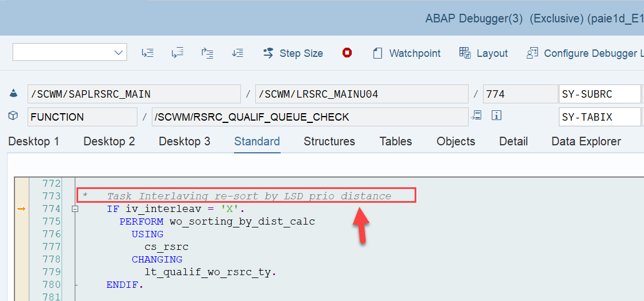Open the Layout button
This screenshot has width=644, height=301.
point(484,53)
